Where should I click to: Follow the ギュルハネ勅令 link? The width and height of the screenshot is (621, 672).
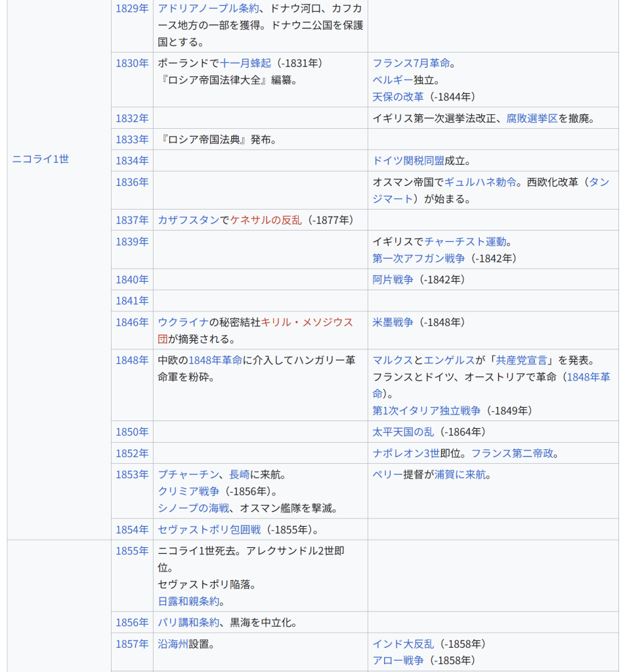pyautogui.click(x=481, y=182)
